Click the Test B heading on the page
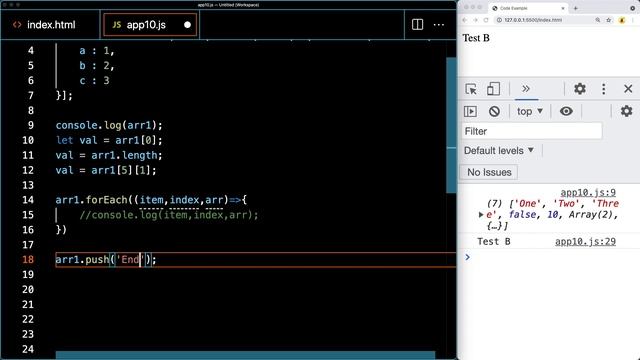The width and height of the screenshot is (640, 360). pos(476,38)
